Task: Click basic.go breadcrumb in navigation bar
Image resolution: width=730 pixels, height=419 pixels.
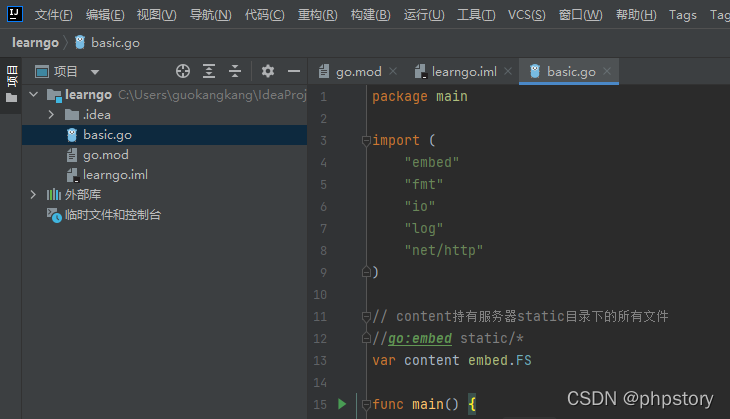Action: pos(107,43)
